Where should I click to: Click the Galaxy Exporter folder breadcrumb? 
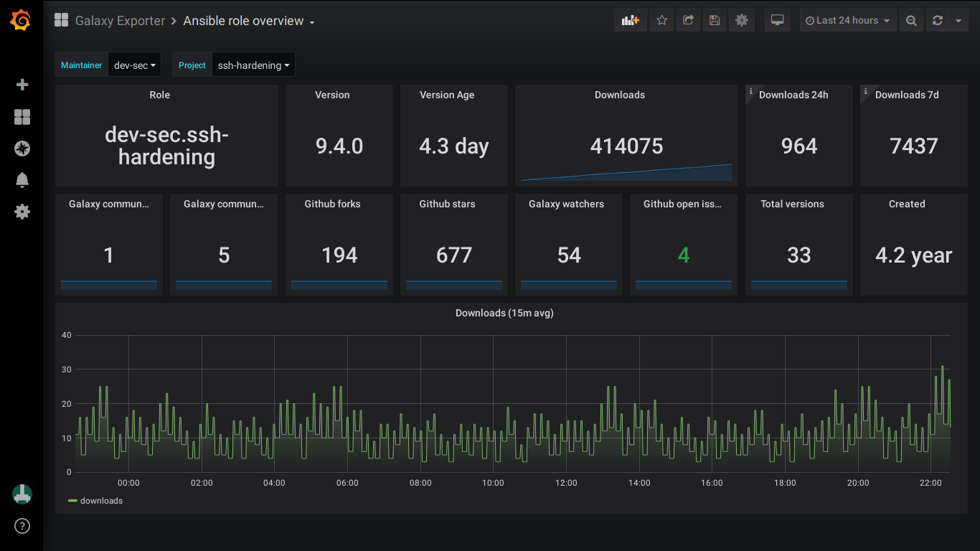pos(119,21)
